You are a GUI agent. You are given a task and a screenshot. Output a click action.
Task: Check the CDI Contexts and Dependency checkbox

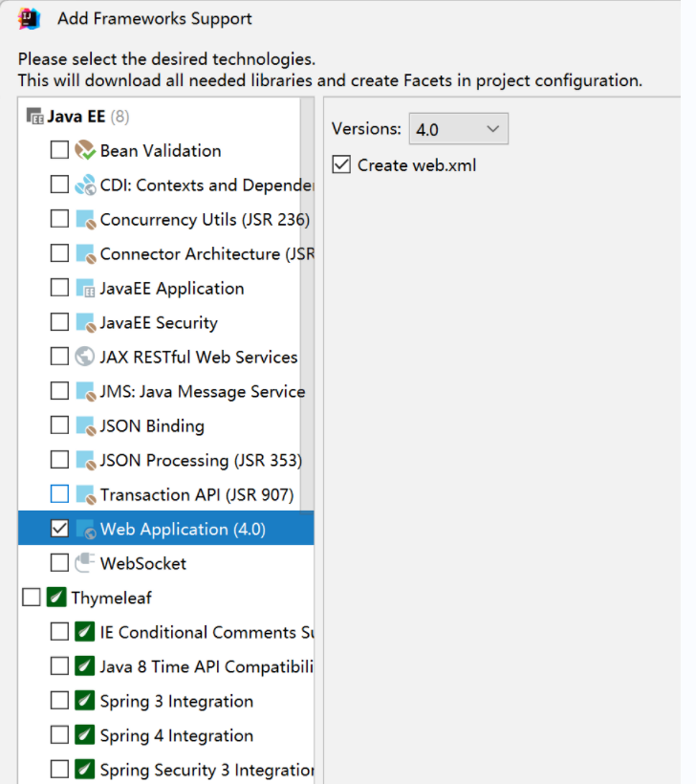[x=59, y=184]
